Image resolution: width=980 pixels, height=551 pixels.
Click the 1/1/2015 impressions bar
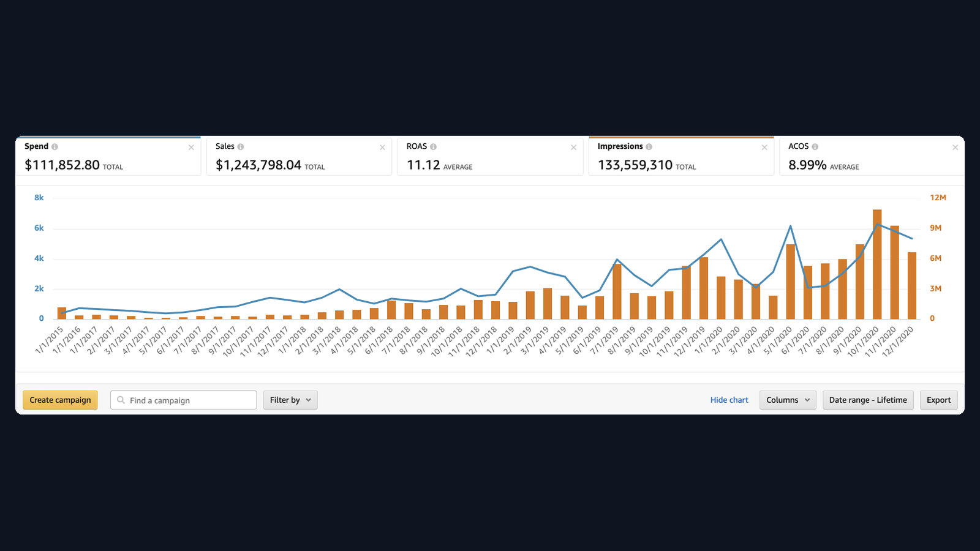click(x=62, y=313)
